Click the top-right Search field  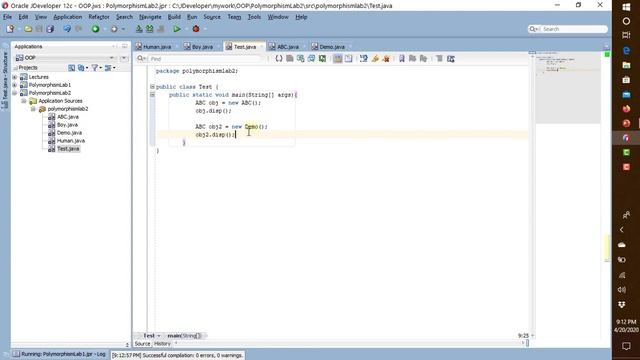click(x=568, y=29)
